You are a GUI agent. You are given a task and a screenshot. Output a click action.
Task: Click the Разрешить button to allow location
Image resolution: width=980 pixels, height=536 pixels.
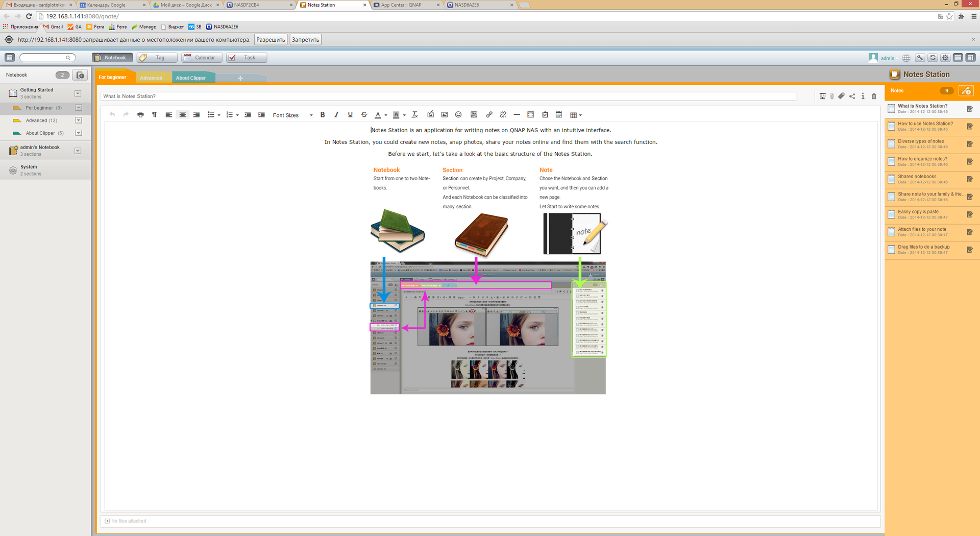[x=271, y=40]
